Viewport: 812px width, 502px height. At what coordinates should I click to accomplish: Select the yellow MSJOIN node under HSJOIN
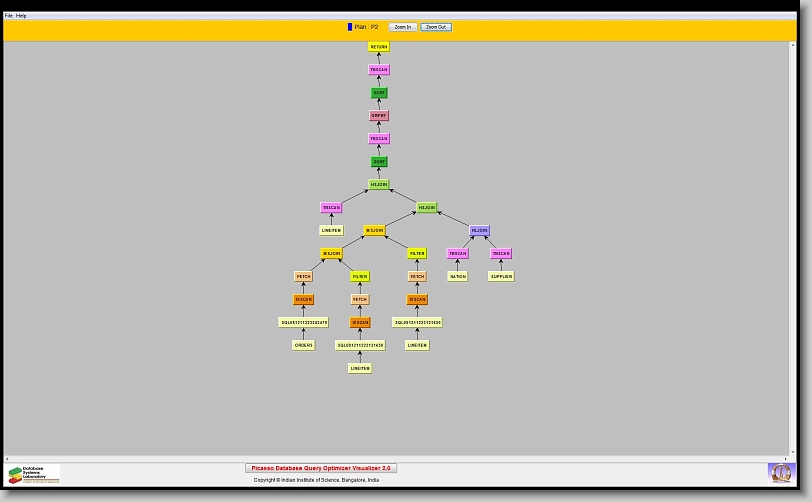pyautogui.click(x=374, y=230)
